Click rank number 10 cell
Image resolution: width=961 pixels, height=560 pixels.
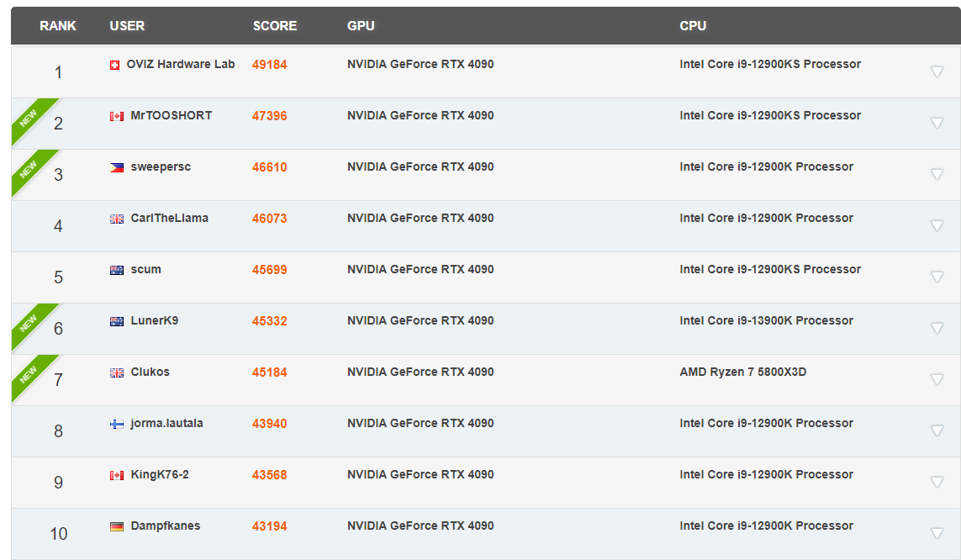pyautogui.click(x=58, y=534)
